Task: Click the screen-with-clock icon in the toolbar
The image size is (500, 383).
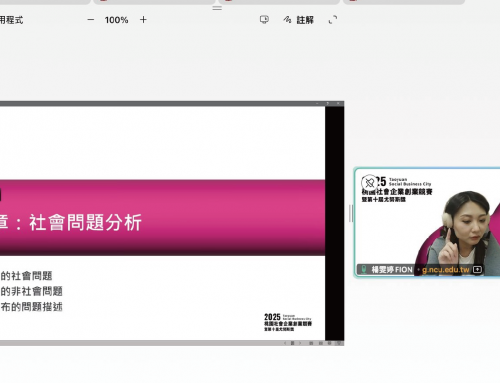Action: coord(264,20)
